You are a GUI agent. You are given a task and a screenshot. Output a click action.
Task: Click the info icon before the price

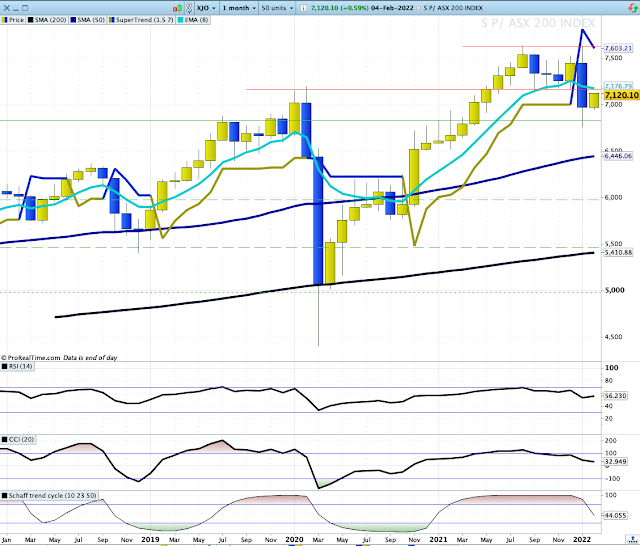304,8
